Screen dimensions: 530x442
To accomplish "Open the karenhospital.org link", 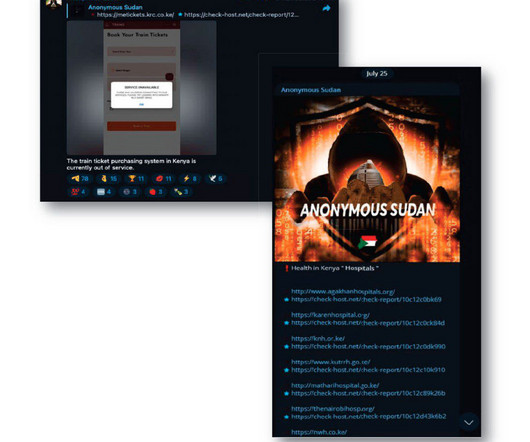I will pyautogui.click(x=330, y=315).
